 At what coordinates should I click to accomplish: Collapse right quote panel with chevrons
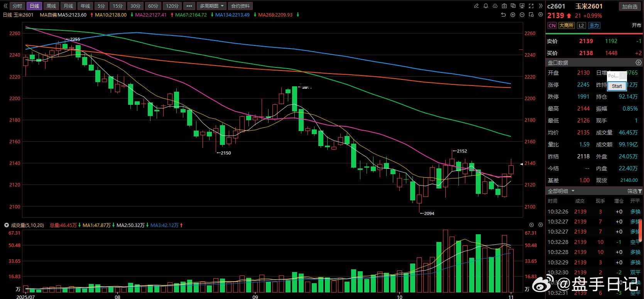tap(541, 6)
